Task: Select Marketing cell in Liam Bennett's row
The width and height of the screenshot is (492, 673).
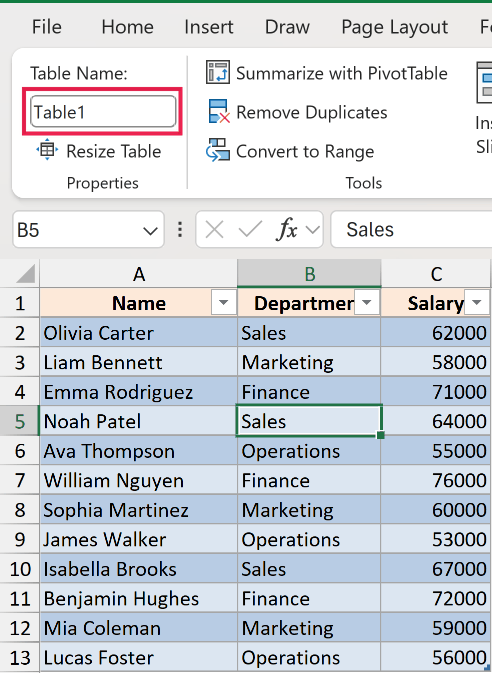Action: [309, 362]
